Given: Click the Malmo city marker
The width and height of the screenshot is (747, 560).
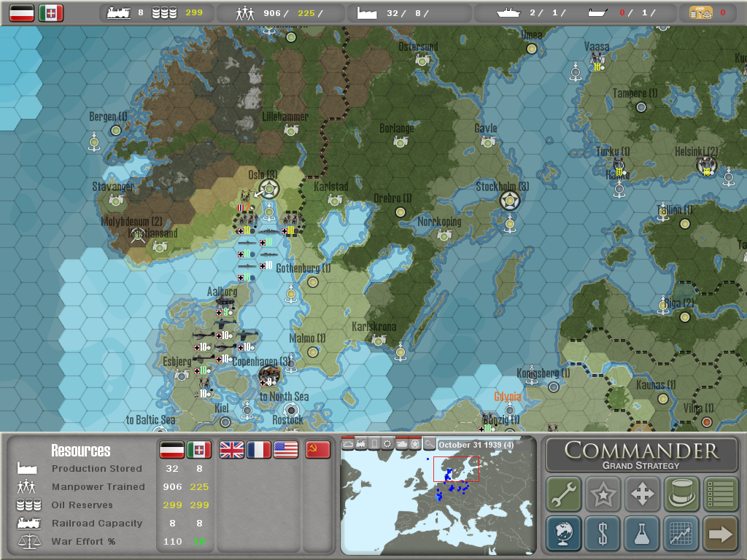Looking at the screenshot, I should pyautogui.click(x=312, y=352).
